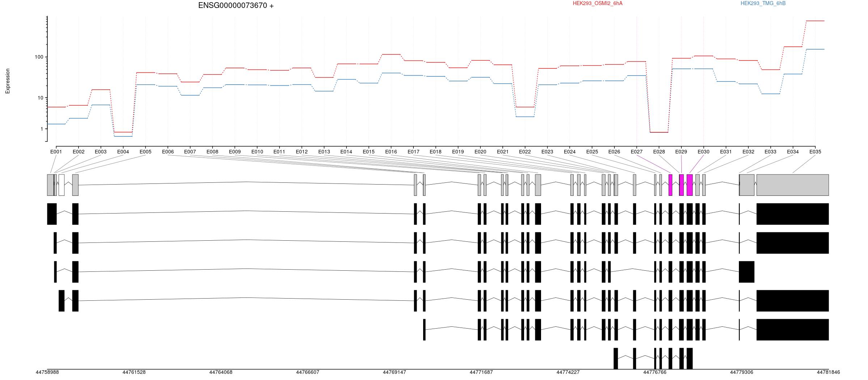Click exon label E011

point(279,152)
